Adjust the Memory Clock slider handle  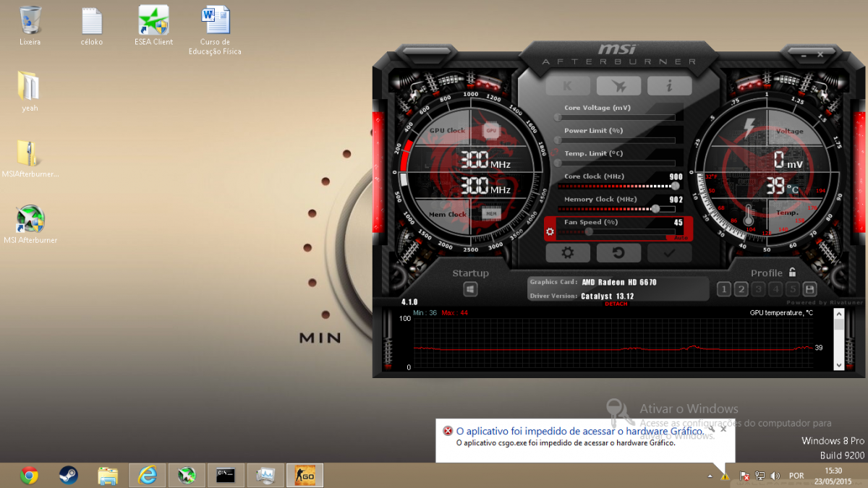pyautogui.click(x=655, y=208)
